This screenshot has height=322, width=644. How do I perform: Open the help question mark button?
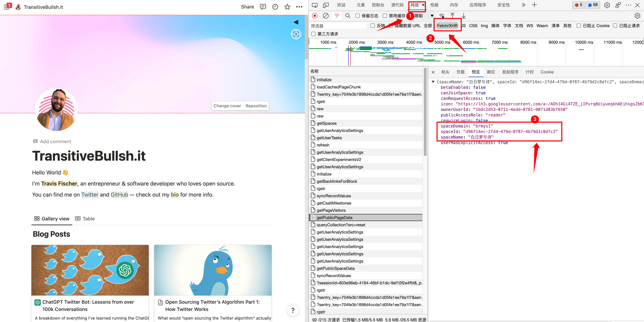(x=293, y=310)
